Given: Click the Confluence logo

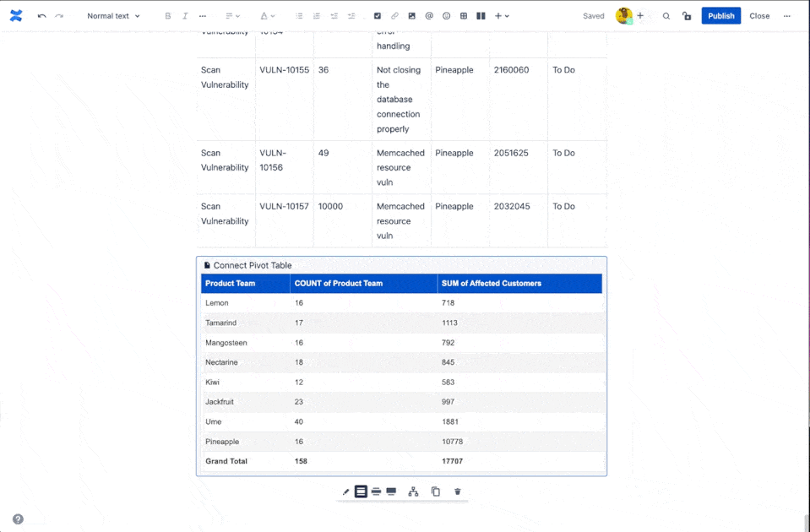Looking at the screenshot, I should coord(16,16).
